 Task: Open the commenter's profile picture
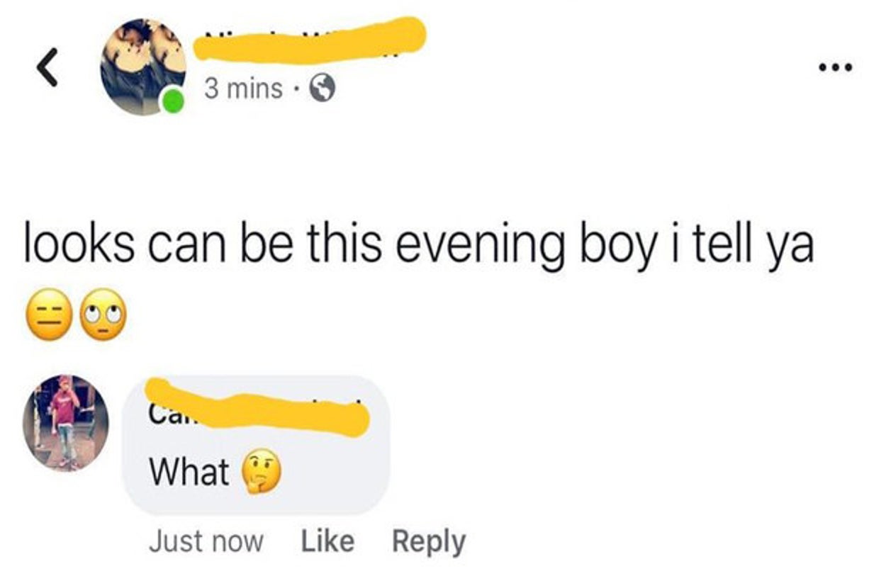pos(66,424)
